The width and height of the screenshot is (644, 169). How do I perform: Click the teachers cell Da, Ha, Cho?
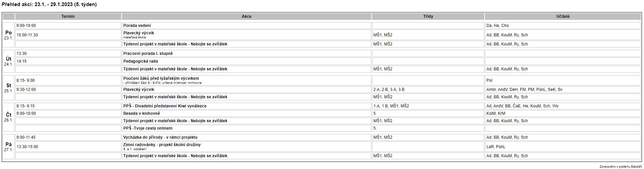coord(497,26)
